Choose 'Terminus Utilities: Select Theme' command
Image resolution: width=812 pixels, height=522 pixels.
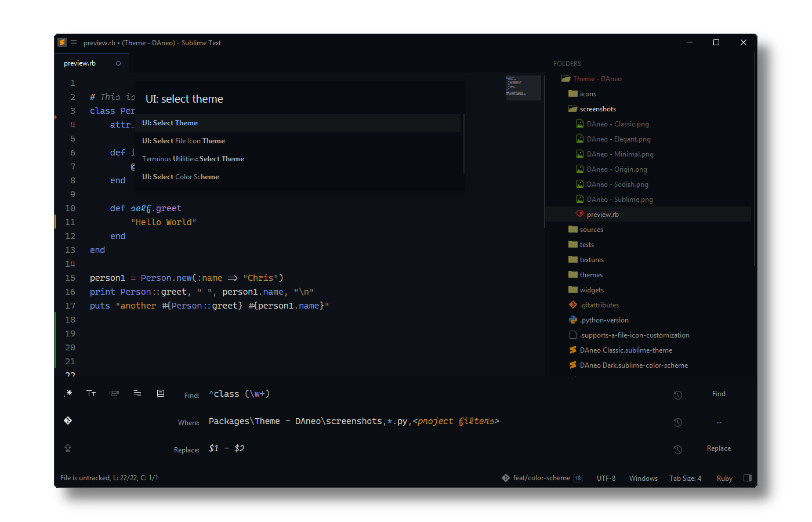pyautogui.click(x=298, y=159)
